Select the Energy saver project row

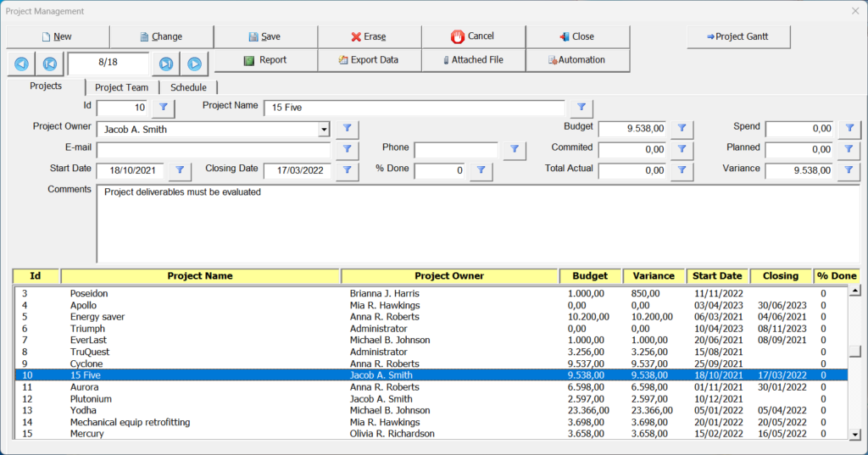[x=431, y=317]
